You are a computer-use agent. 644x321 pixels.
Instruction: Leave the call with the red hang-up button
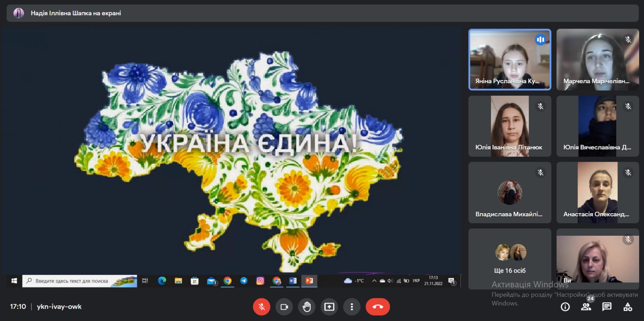378,307
